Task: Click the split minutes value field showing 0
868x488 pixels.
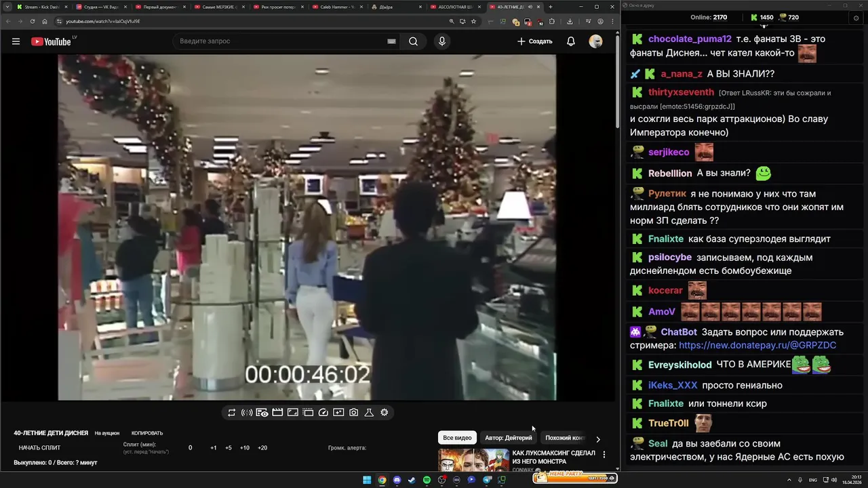Action: coord(190,447)
